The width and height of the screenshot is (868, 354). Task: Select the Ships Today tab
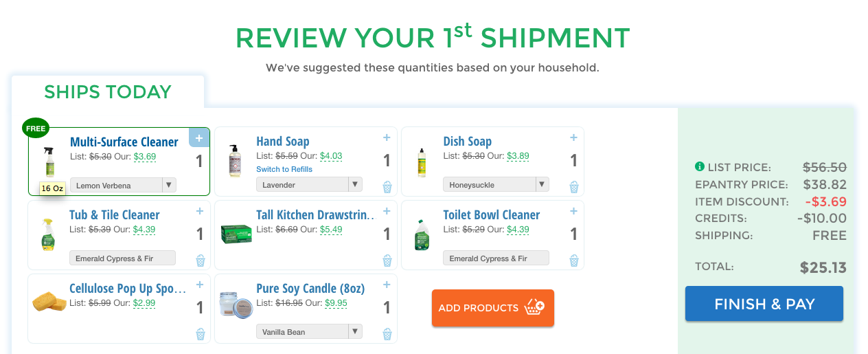pos(108,92)
